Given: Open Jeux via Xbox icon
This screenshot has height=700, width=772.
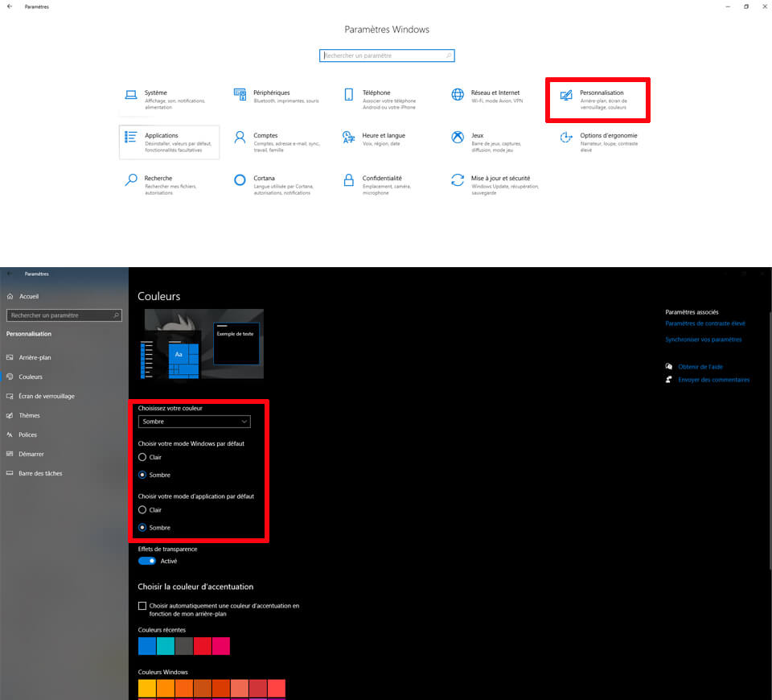Looking at the screenshot, I should coord(458,137).
